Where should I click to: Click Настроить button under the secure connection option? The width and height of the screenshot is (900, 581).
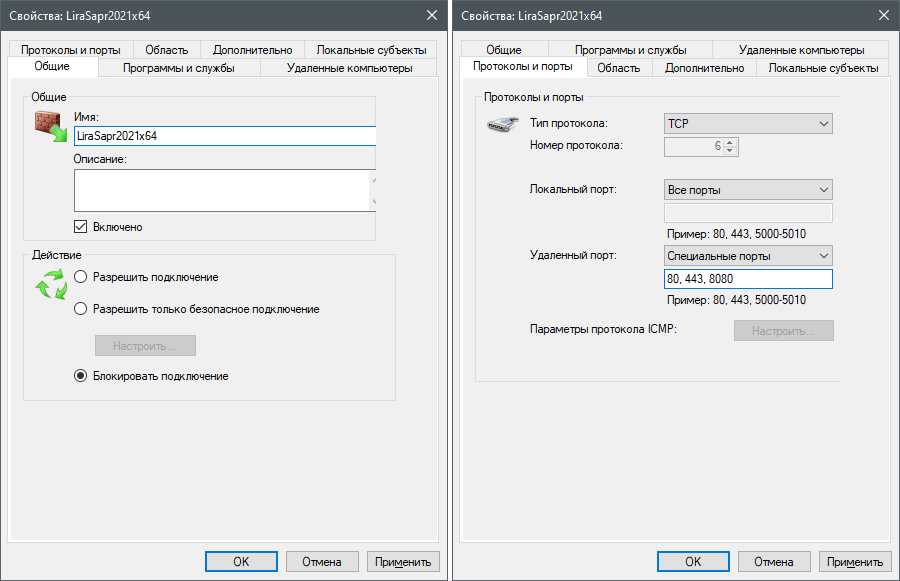coord(145,346)
